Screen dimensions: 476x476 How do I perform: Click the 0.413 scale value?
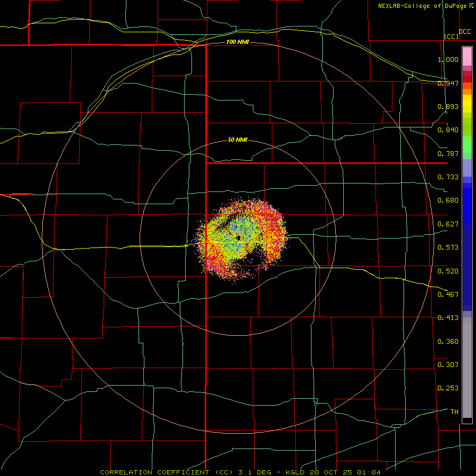click(448, 318)
